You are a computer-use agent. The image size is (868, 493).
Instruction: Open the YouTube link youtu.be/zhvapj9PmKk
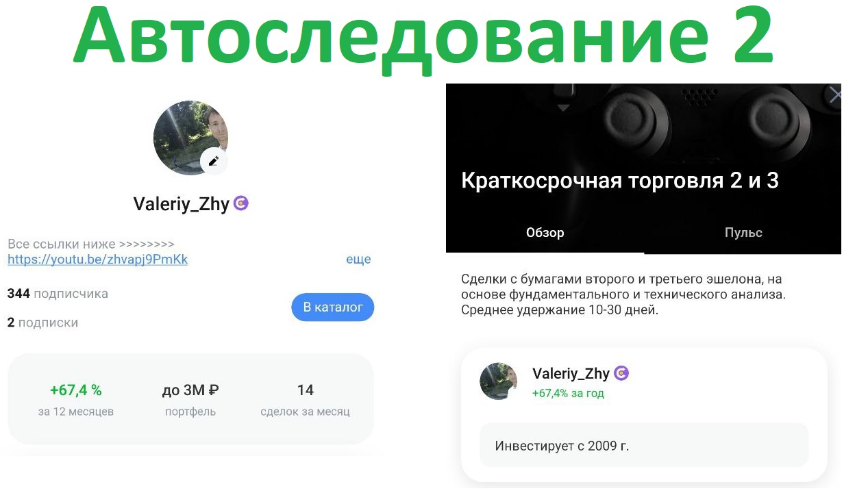pos(97,260)
